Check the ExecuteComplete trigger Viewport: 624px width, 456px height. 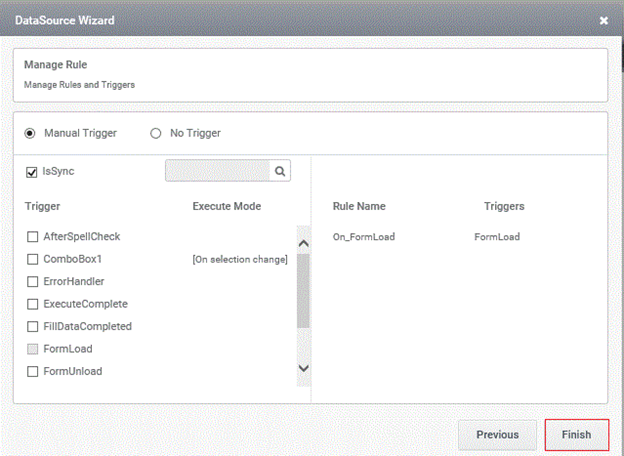(x=32, y=304)
